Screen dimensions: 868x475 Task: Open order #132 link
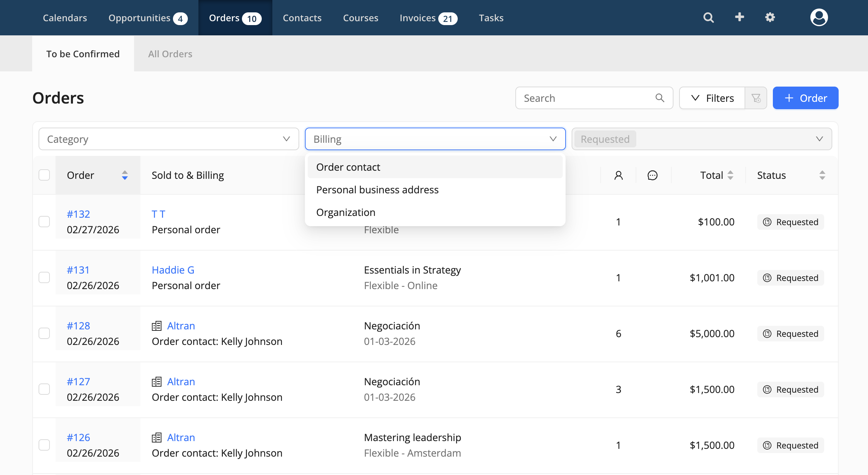(78, 214)
